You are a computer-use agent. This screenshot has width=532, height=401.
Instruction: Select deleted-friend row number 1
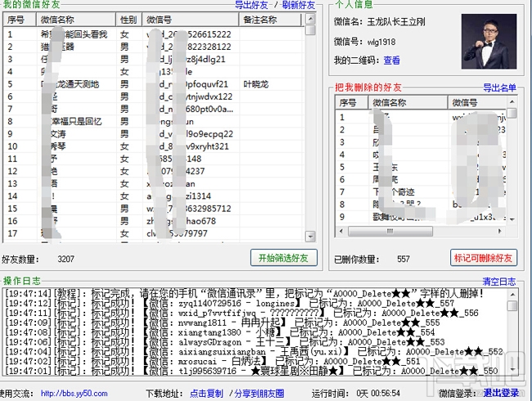(422, 117)
